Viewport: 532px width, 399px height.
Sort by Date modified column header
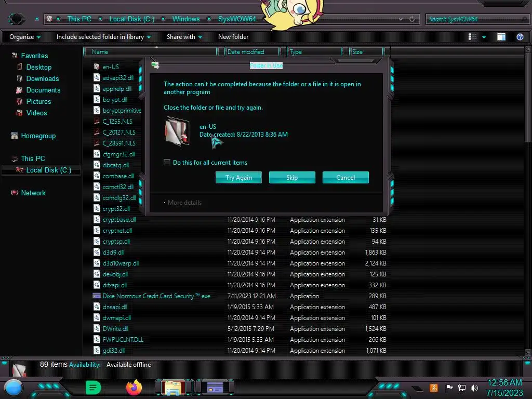tap(252, 52)
